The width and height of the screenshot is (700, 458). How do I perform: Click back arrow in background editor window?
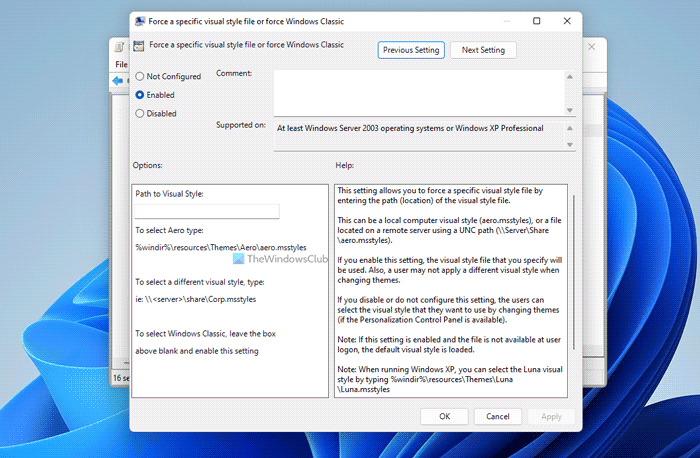(118, 81)
